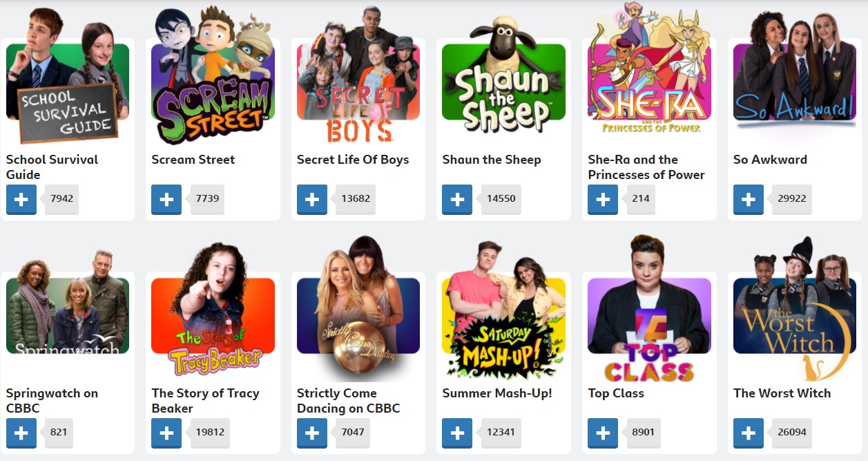Add Secret Life Of Boys via plus
The image size is (868, 461).
[312, 200]
